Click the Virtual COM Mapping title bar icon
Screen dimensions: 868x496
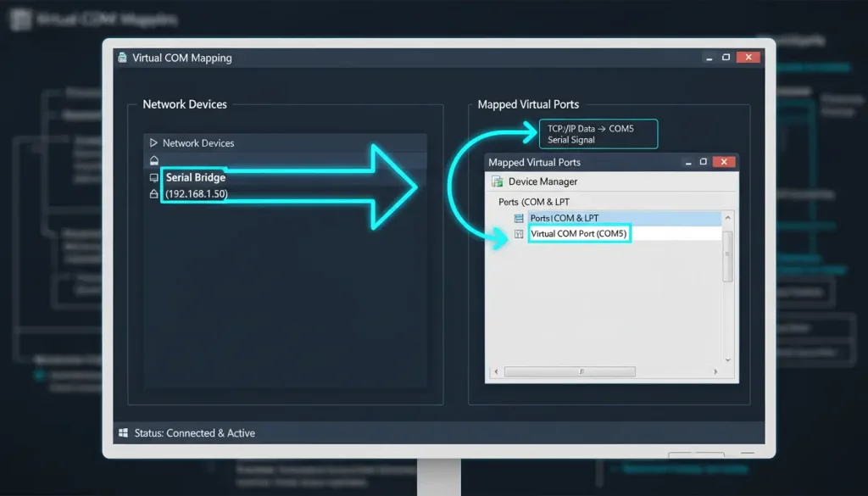(x=122, y=59)
